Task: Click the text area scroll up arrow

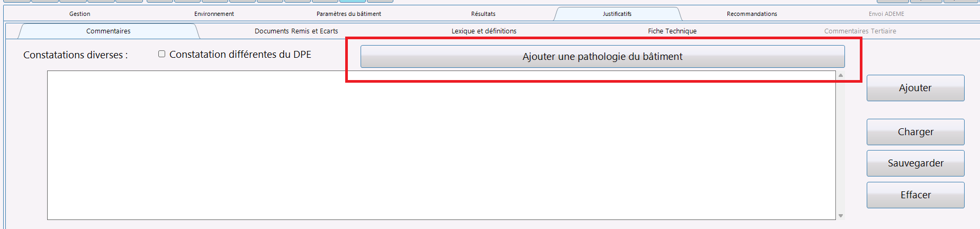Action: (x=841, y=75)
